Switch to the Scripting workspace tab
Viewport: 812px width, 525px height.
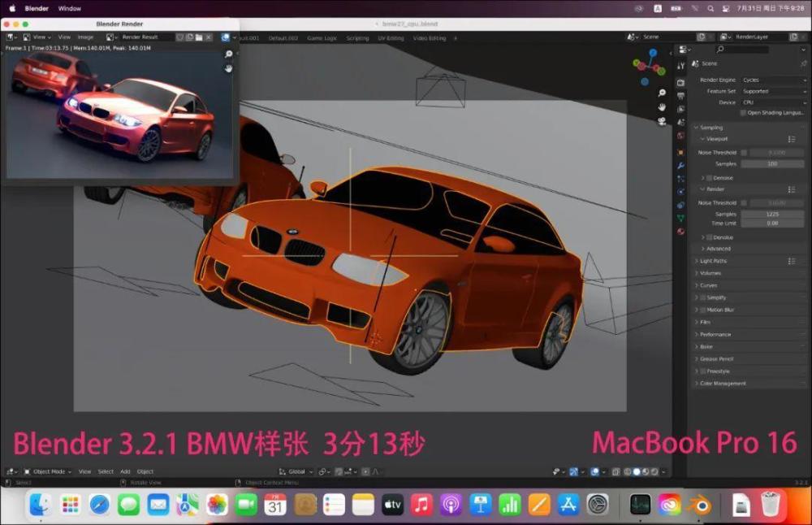point(357,38)
